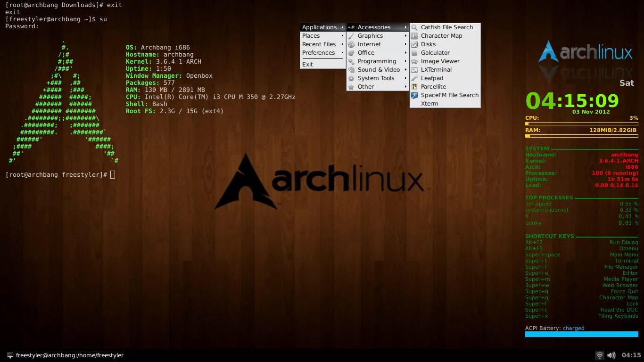Expand the Other submenu arrow
Image resolution: width=644 pixels, height=362 pixels.
coord(405,87)
